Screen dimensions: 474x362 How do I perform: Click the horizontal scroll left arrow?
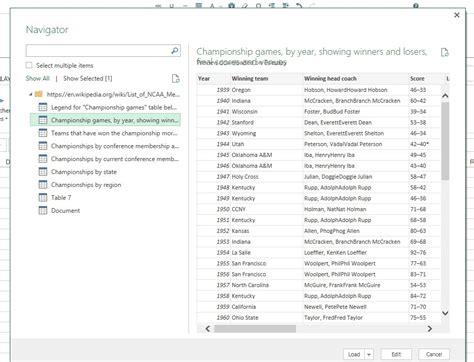(208, 329)
